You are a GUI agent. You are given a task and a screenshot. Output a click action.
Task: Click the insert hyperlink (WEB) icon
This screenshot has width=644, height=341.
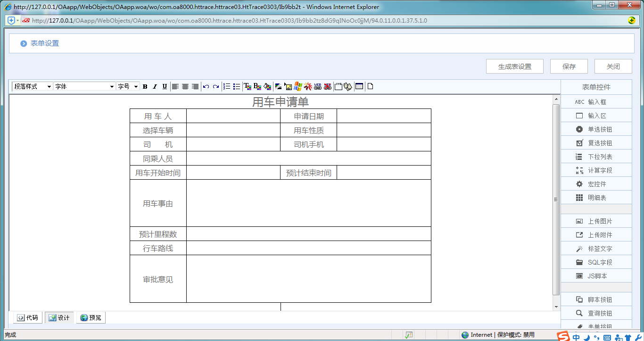click(x=318, y=86)
